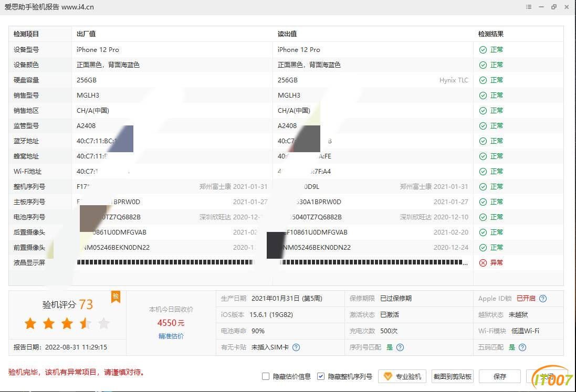This screenshot has height=392, width=576.
Task: Click the grey fifth rating star
Action: point(104,324)
